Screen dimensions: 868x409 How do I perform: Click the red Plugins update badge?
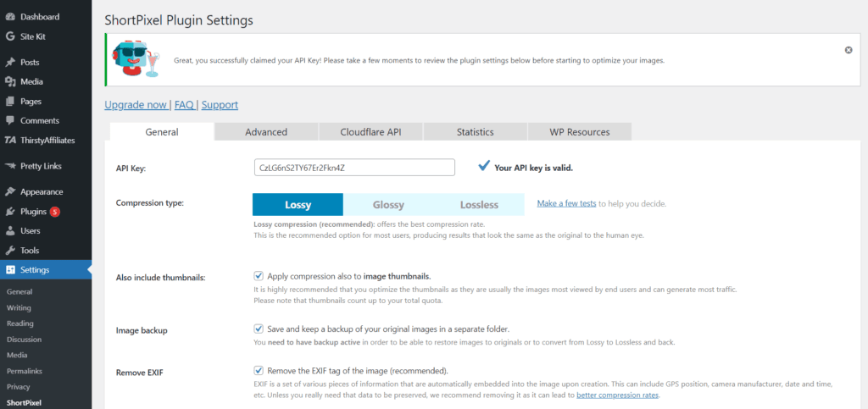[x=55, y=212]
